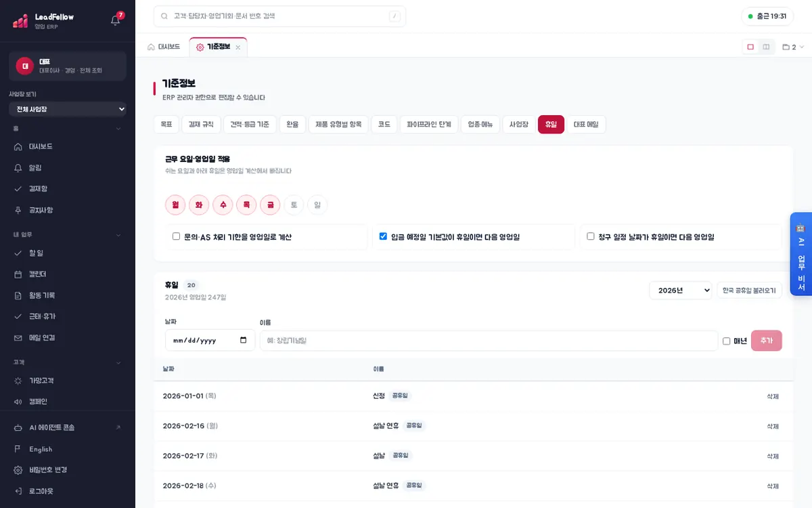Toggle Sunday (일) work day
Screen dimensions: 812x508
[x=317, y=205]
